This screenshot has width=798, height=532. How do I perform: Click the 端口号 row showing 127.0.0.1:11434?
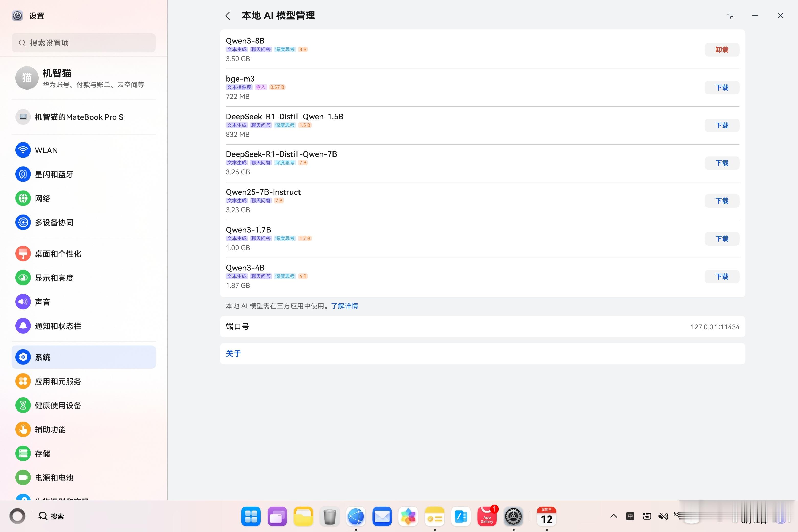point(482,327)
